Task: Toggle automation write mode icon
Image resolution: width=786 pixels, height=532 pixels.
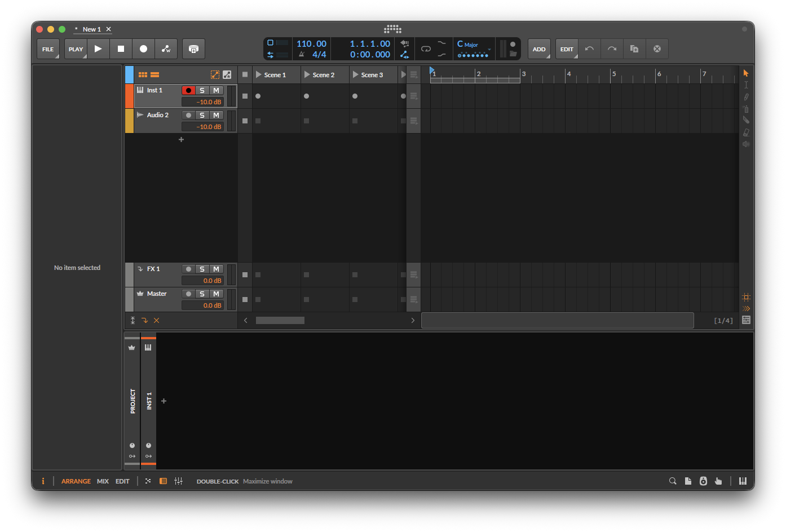Action: click(166, 49)
